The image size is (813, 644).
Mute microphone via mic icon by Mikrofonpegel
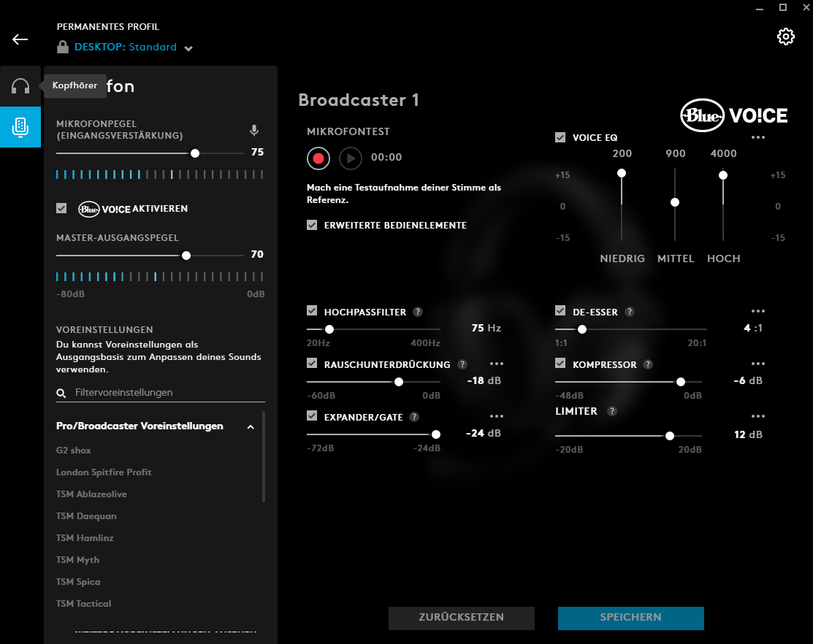click(x=254, y=130)
